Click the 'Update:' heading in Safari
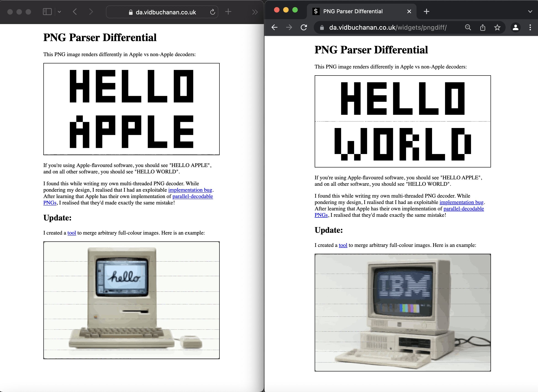Viewport: 538px width, 392px height. tap(58, 218)
